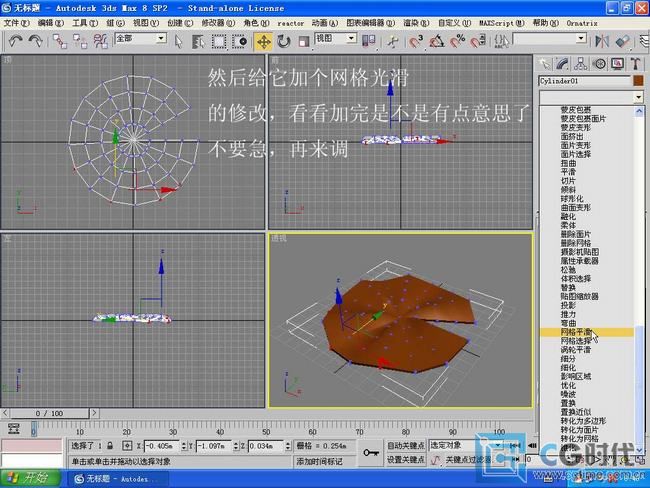Toggle Window/Crossing selection icon
The width and height of the screenshot is (650, 488).
[240, 41]
